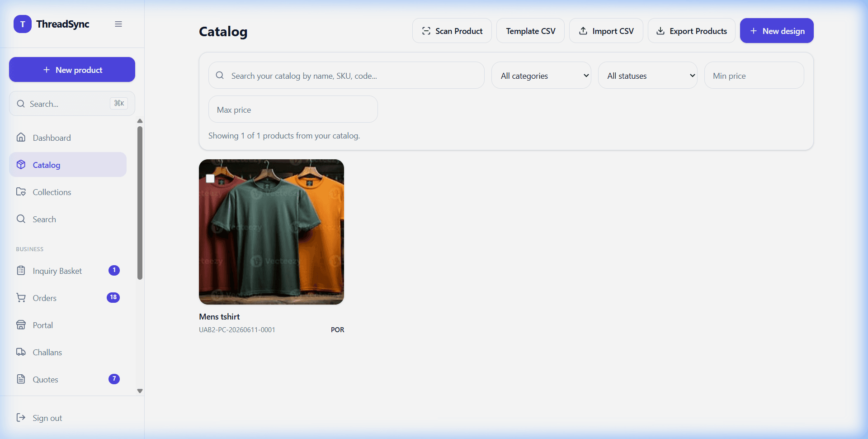The height and width of the screenshot is (439, 868).
Task: Click the Catalog box icon
Action: (21, 165)
